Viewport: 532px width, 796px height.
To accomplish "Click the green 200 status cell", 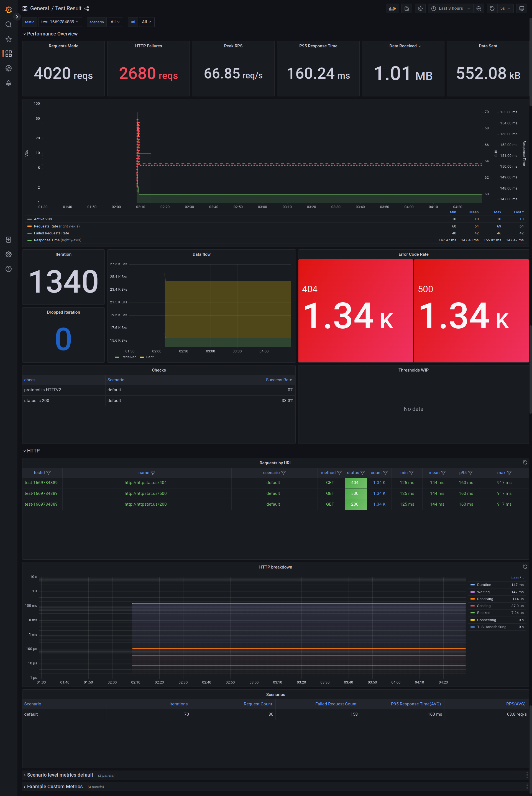I will (x=355, y=504).
